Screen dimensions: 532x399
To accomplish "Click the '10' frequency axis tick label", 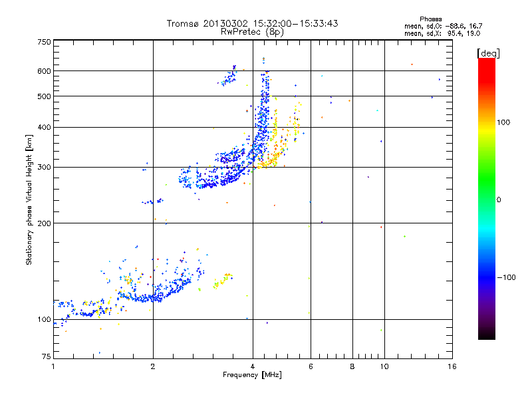I will point(384,366).
